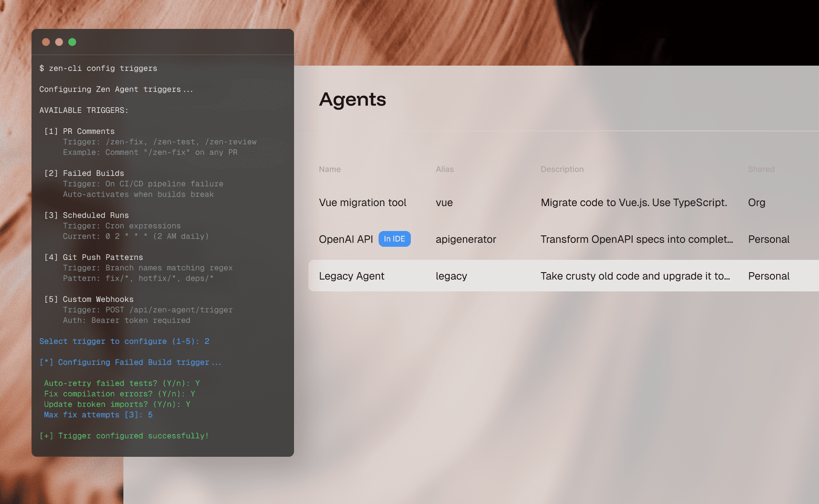Open the OpenAI API agent entry

point(346,239)
